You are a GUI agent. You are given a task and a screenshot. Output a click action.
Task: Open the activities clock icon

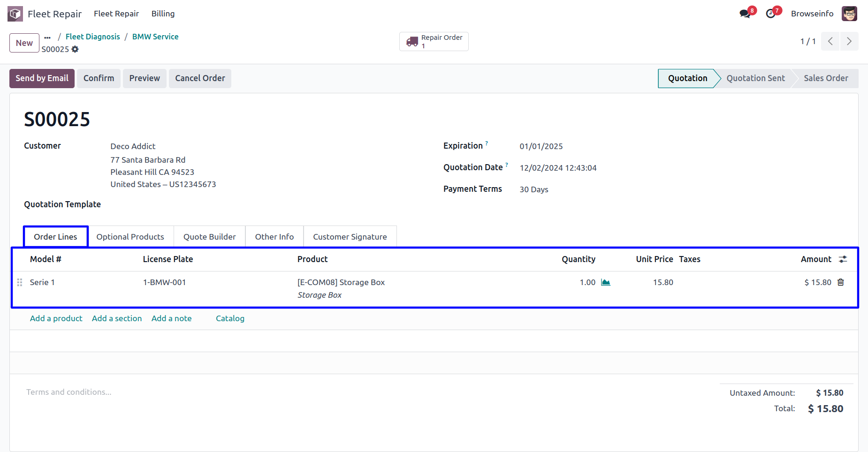tap(770, 14)
